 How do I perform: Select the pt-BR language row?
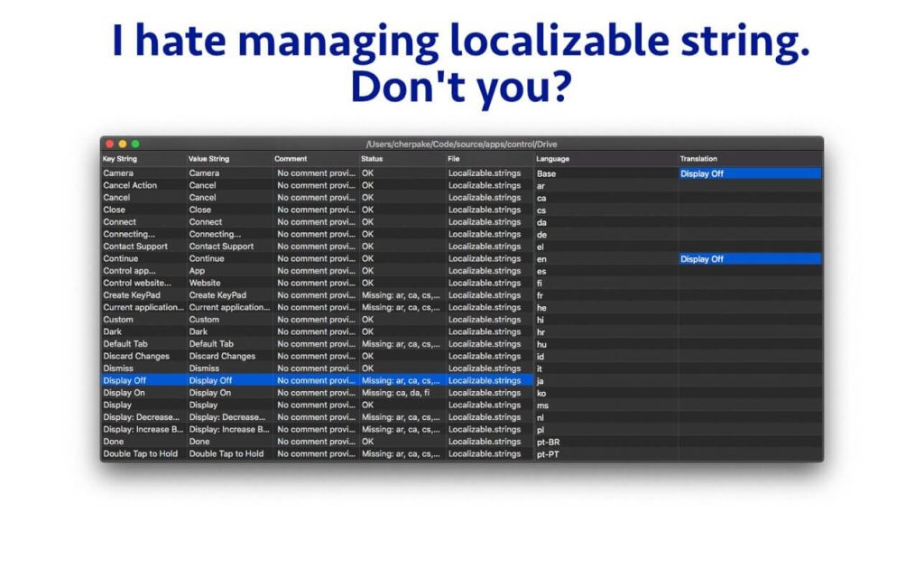pyautogui.click(x=549, y=442)
